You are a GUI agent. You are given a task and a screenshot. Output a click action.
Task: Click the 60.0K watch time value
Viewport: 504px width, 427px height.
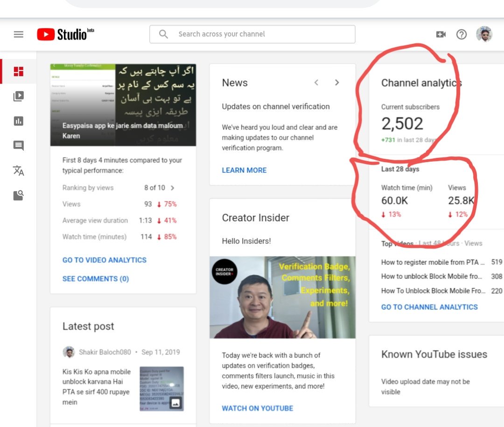(x=394, y=200)
